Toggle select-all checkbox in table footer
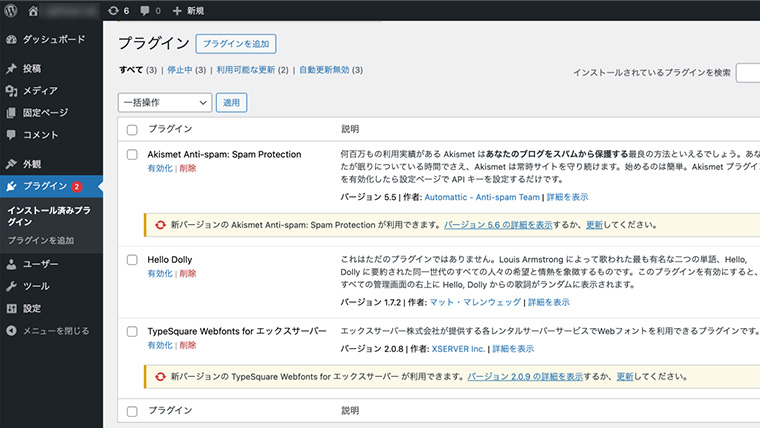Screen dimensions: 760x428 [132, 412]
